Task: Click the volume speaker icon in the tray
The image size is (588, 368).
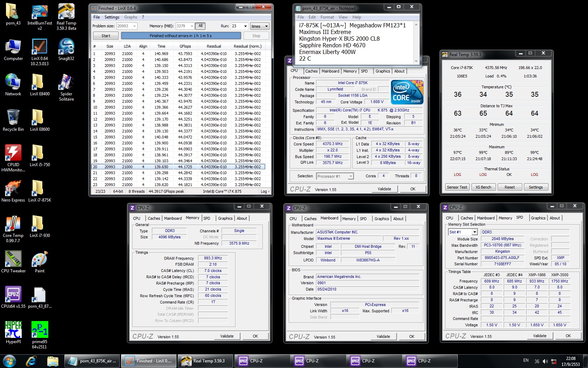Action: pos(545,361)
